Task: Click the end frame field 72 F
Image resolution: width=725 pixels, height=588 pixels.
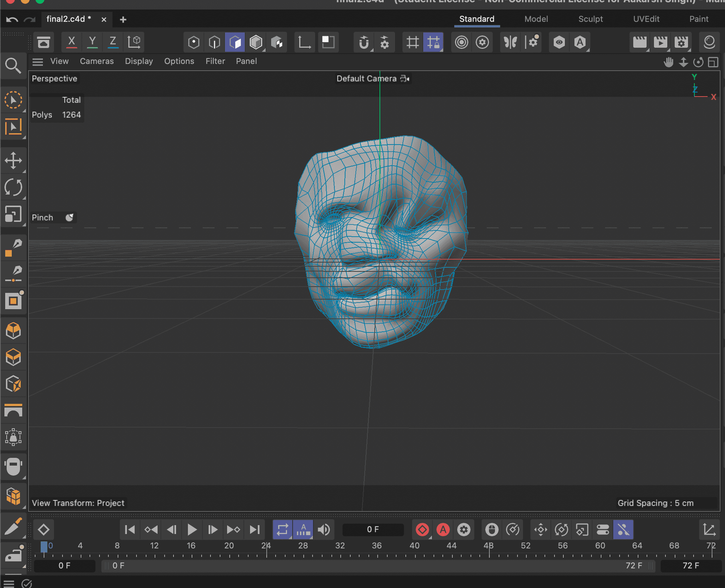Action: [691, 565]
